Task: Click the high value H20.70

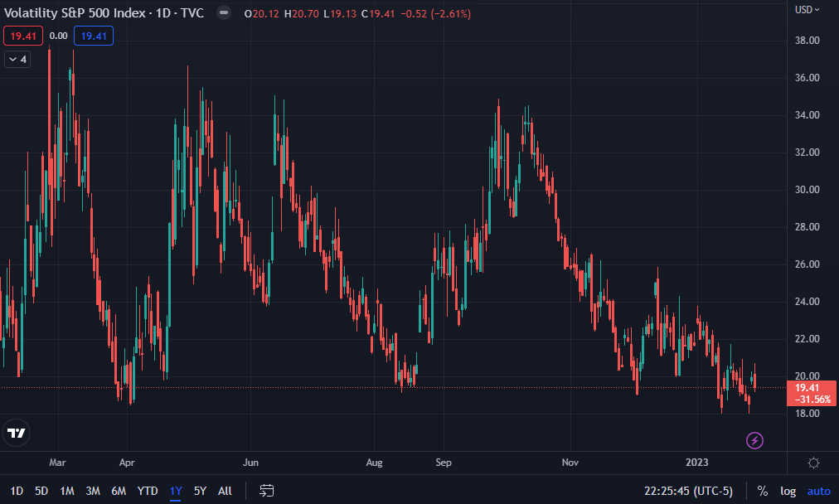Action: [302, 13]
